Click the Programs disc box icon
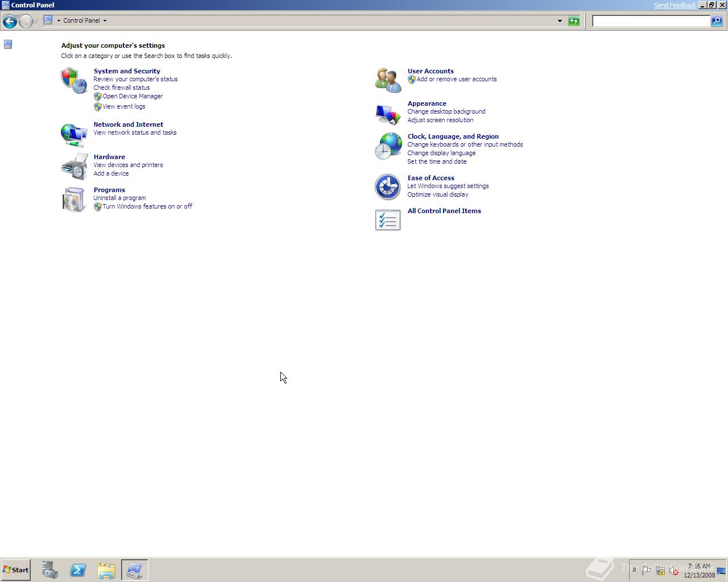This screenshot has height=582, width=728. click(74, 200)
